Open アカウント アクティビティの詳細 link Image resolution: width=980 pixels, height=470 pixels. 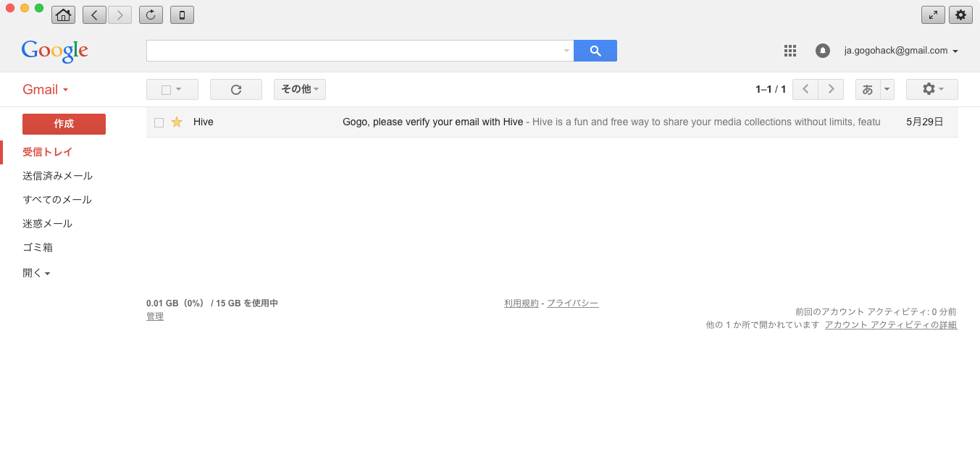pos(891,325)
